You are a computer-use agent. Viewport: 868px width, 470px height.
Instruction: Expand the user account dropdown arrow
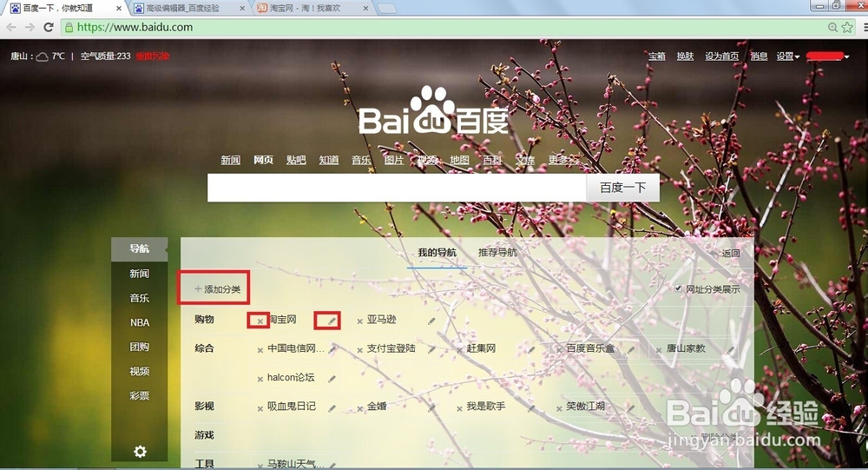847,56
